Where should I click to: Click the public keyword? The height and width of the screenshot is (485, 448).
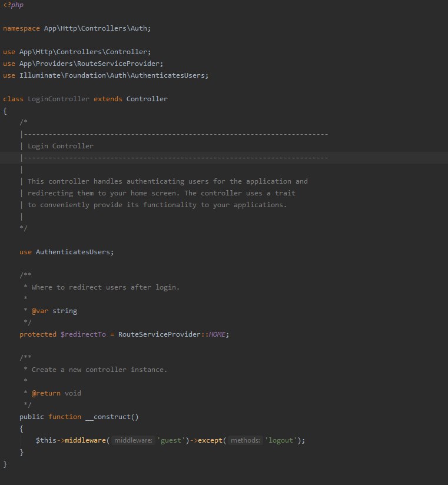click(32, 417)
